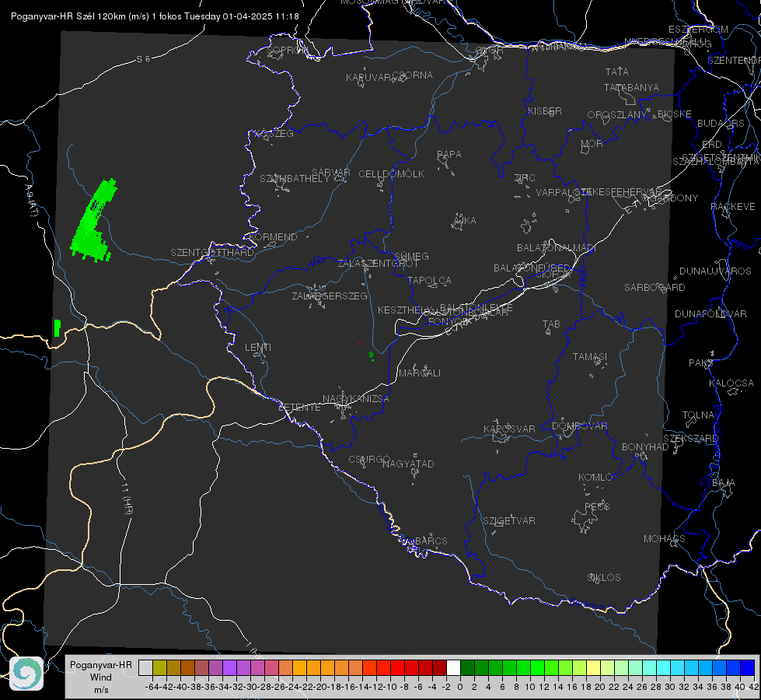This screenshot has height=700, width=761.
Task: Pick the gray swatch left of -64
Action: [145, 667]
